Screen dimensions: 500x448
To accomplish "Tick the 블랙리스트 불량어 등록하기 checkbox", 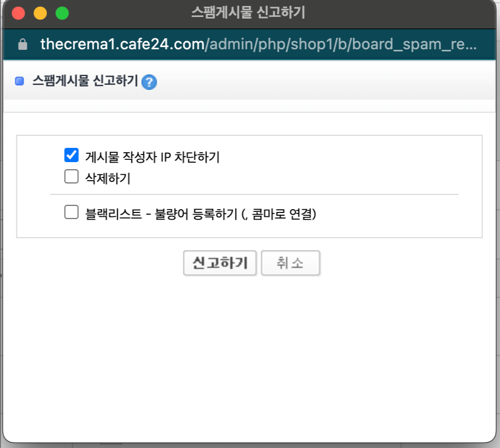I will 72,212.
